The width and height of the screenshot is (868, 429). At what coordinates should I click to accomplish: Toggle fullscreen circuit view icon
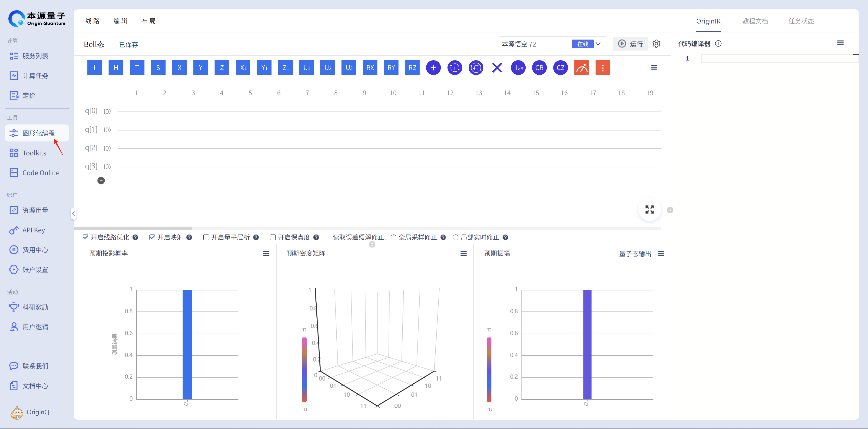649,209
